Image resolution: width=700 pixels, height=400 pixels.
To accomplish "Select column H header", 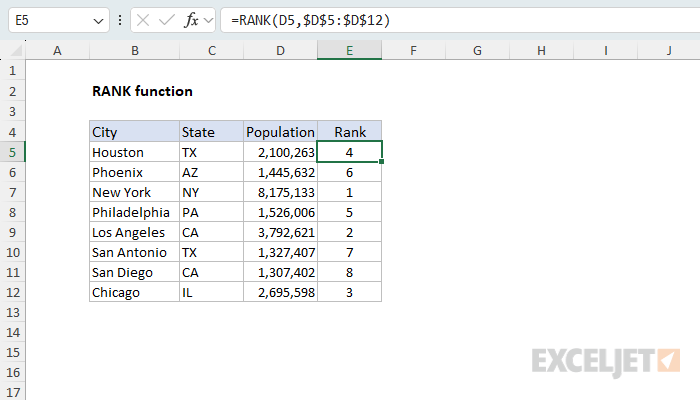I will pos(542,50).
